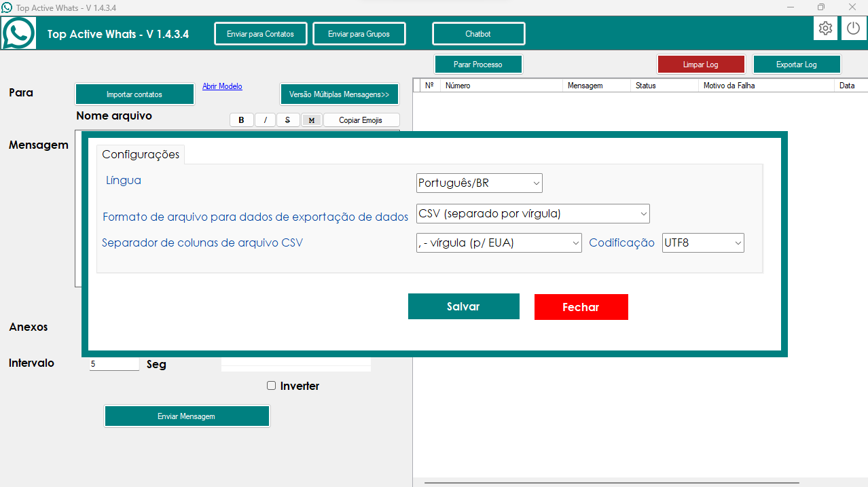Click Parar Processo button
Image resolution: width=868 pixels, height=487 pixels.
tap(478, 65)
